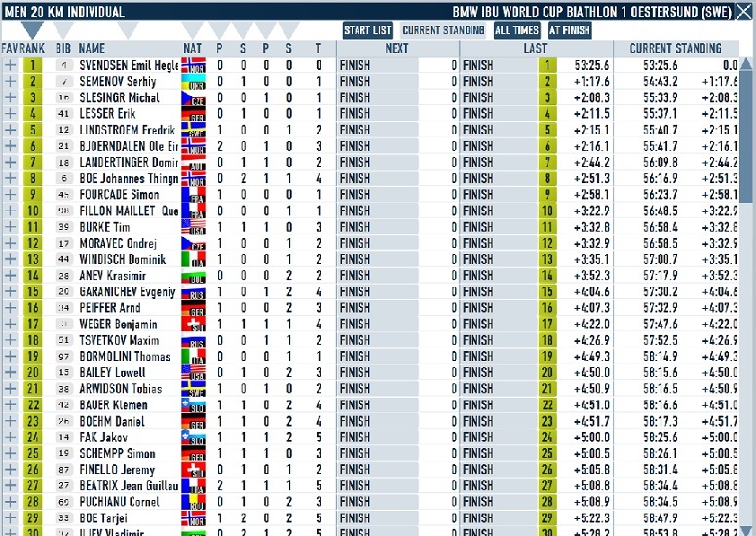Click the LAST column header

[x=536, y=49]
